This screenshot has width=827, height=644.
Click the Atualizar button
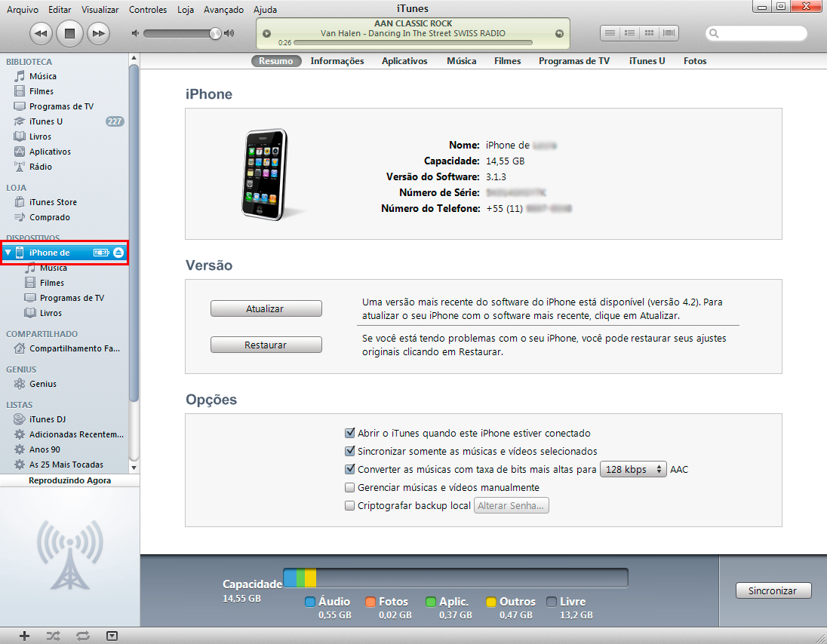point(266,309)
